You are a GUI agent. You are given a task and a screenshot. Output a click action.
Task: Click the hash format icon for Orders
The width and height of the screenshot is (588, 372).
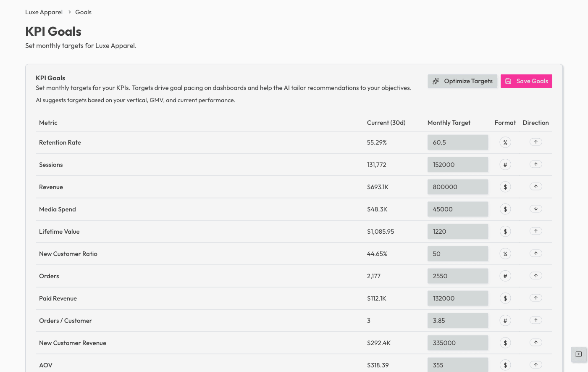click(x=505, y=276)
